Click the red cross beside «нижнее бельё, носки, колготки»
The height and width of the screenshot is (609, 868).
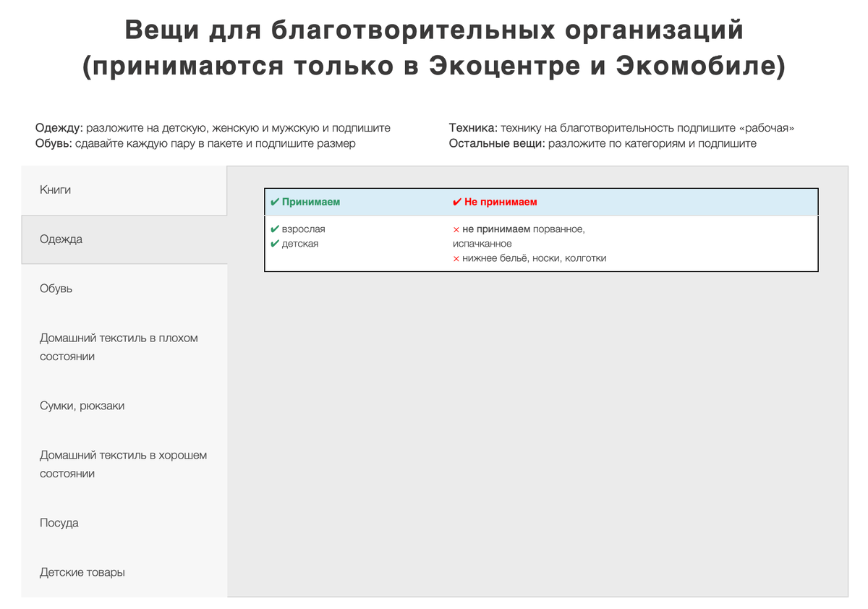[455, 257]
